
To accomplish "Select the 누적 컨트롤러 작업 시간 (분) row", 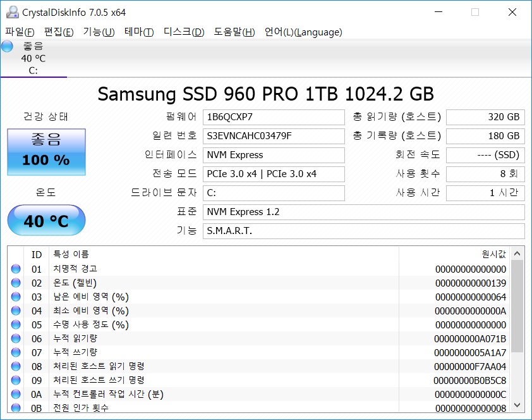I will tap(259, 394).
